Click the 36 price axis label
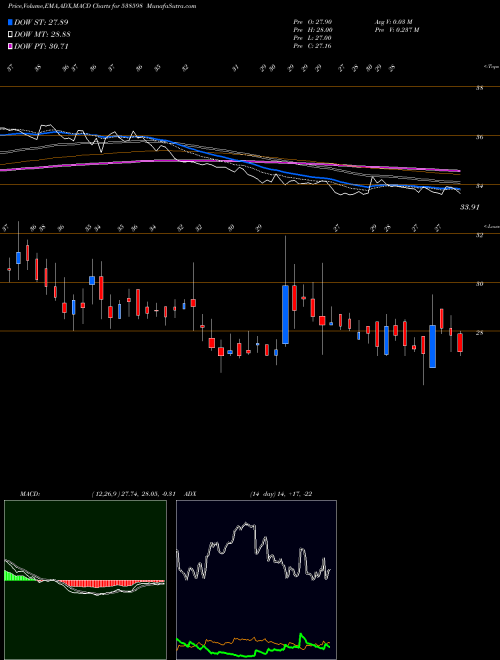500x660 pixels. pos(479,137)
